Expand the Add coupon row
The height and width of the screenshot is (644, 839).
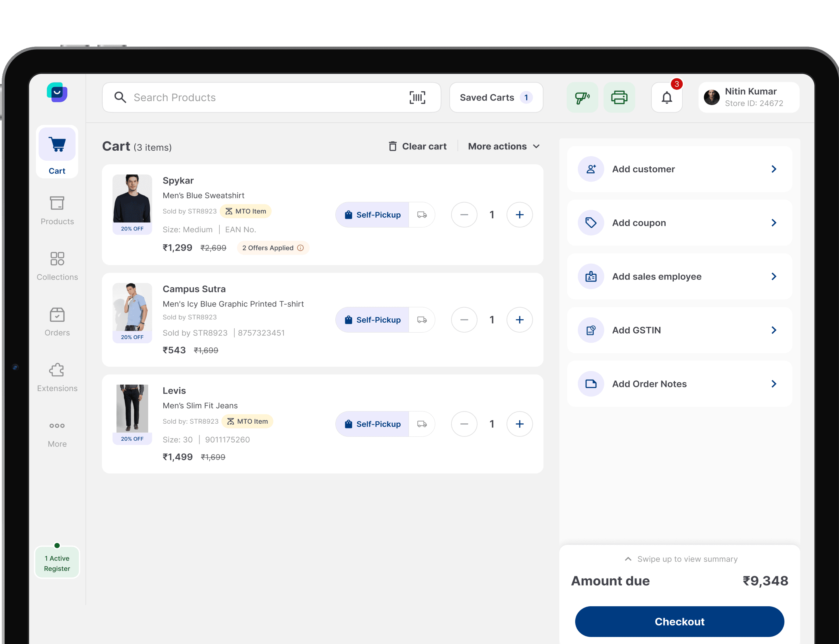679,223
